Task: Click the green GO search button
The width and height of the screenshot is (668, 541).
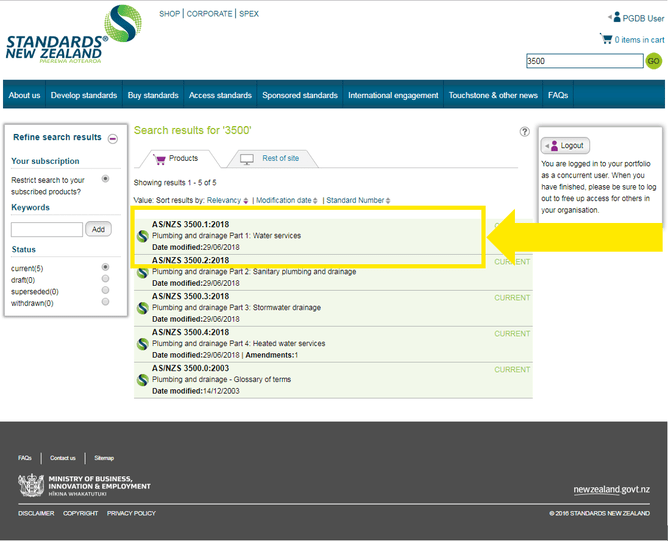Action: 654,61
